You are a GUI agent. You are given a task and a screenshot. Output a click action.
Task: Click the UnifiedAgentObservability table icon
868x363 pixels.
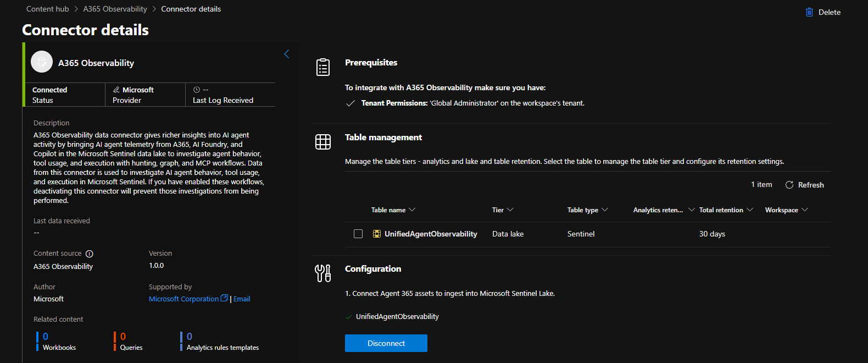coord(377,234)
